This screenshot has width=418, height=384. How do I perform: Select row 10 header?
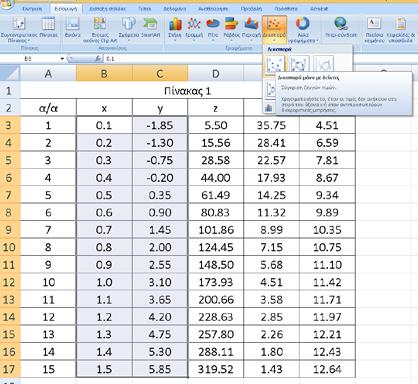(10, 247)
